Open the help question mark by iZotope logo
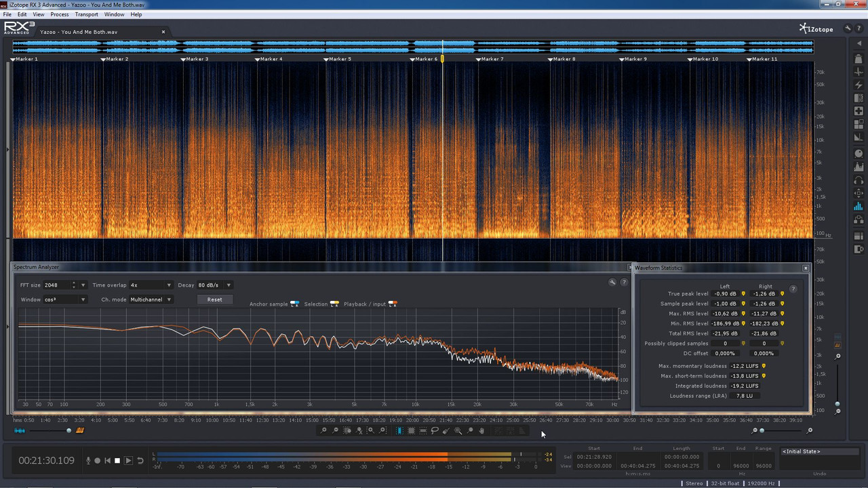 [858, 28]
